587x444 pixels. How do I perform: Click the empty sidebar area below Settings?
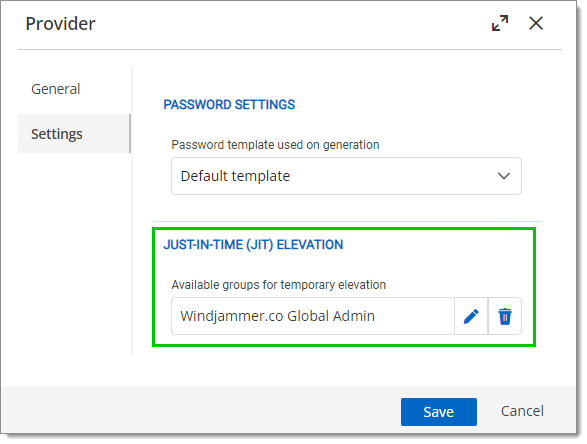tap(74, 255)
